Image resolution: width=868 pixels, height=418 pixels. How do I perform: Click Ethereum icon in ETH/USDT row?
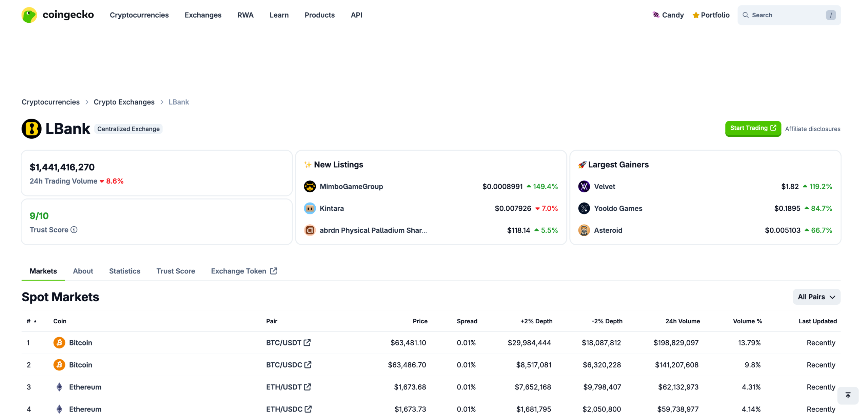(59, 387)
